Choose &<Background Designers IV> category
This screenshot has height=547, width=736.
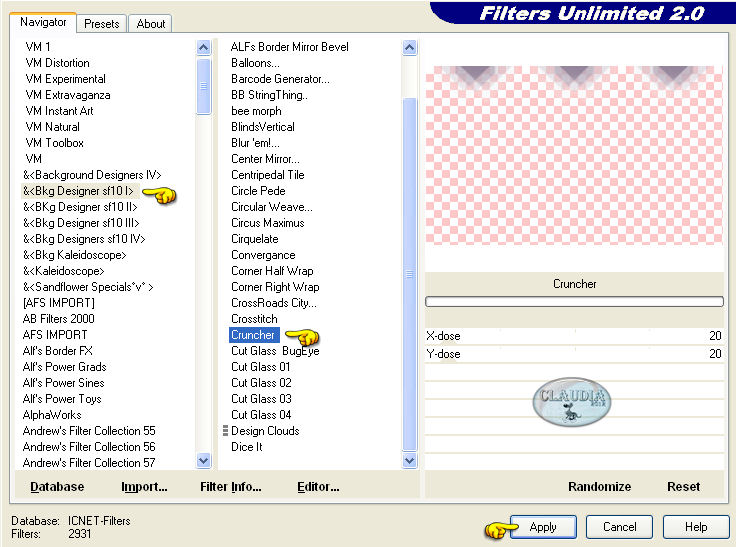click(x=92, y=175)
